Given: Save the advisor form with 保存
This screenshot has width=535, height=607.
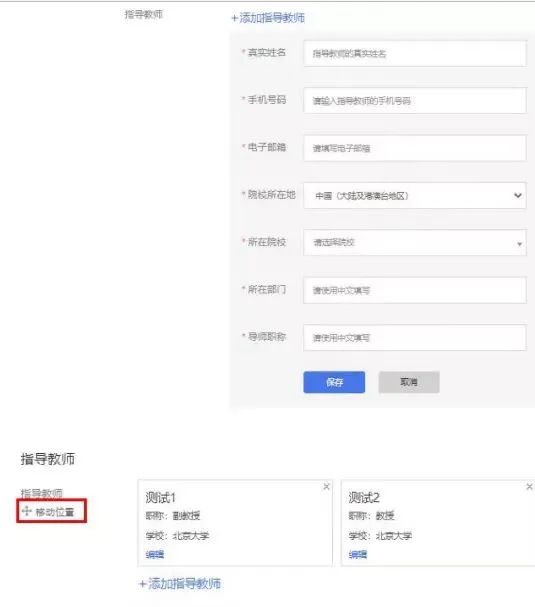Looking at the screenshot, I should (334, 382).
